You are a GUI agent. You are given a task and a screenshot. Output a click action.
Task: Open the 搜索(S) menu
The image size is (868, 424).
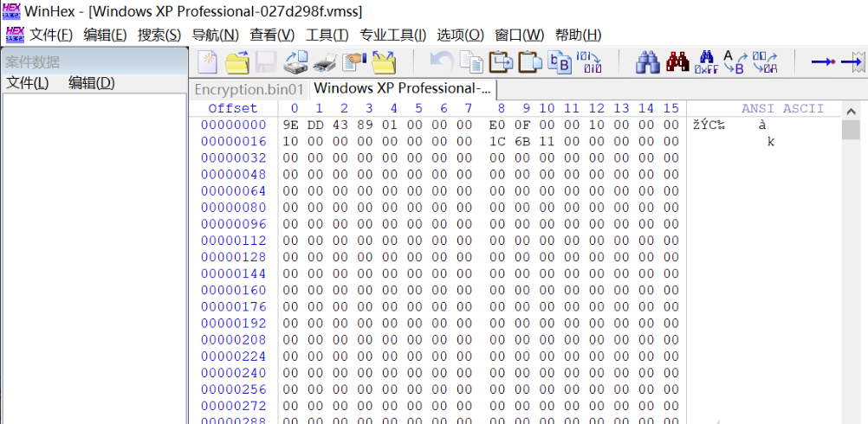pyautogui.click(x=159, y=35)
